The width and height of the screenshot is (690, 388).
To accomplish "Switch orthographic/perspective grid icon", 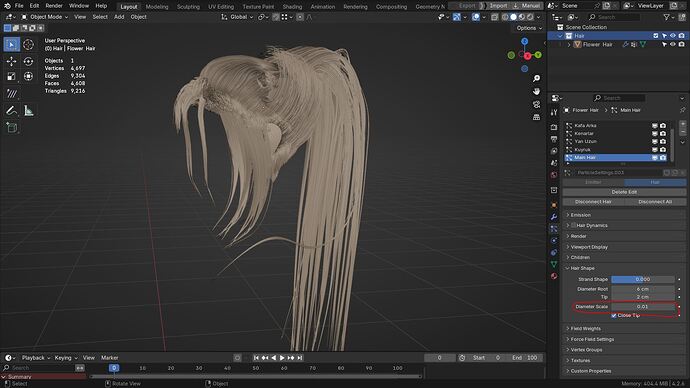I will coord(536,117).
